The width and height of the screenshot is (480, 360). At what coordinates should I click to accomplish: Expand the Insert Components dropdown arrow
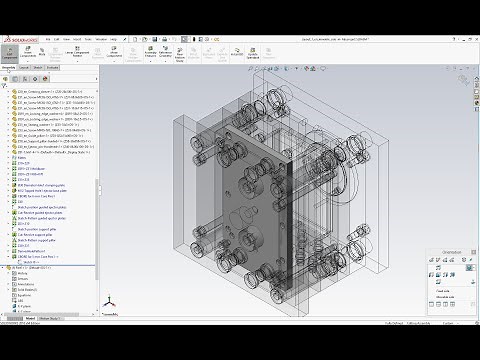(28, 61)
